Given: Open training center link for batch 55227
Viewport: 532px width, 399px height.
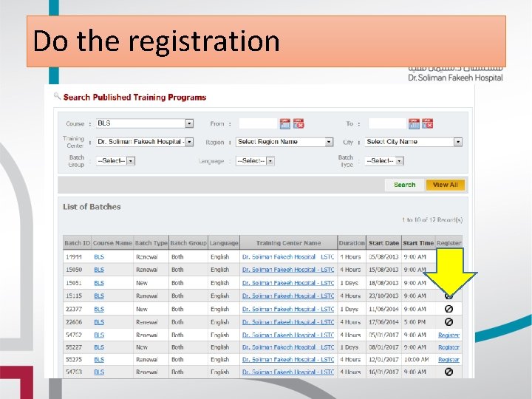Looking at the screenshot, I should (x=288, y=347).
